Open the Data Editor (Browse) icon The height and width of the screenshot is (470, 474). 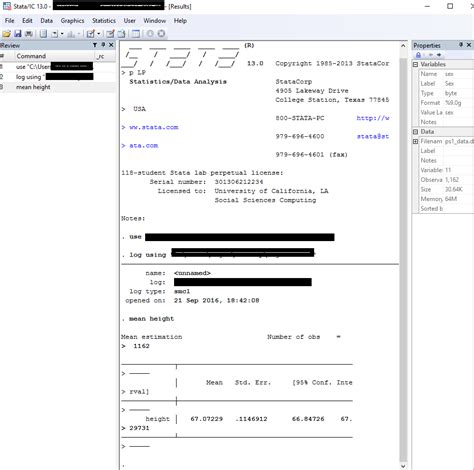coord(121,34)
